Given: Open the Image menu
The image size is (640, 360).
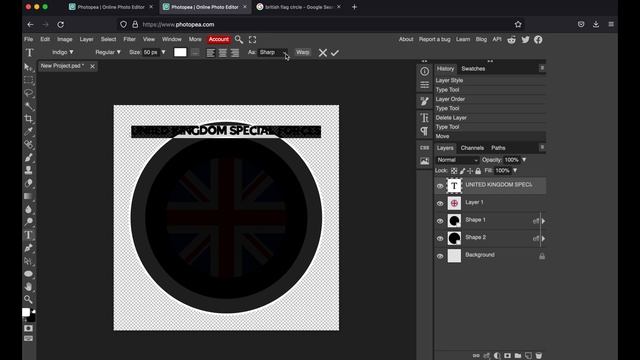Looking at the screenshot, I should coord(64,39).
